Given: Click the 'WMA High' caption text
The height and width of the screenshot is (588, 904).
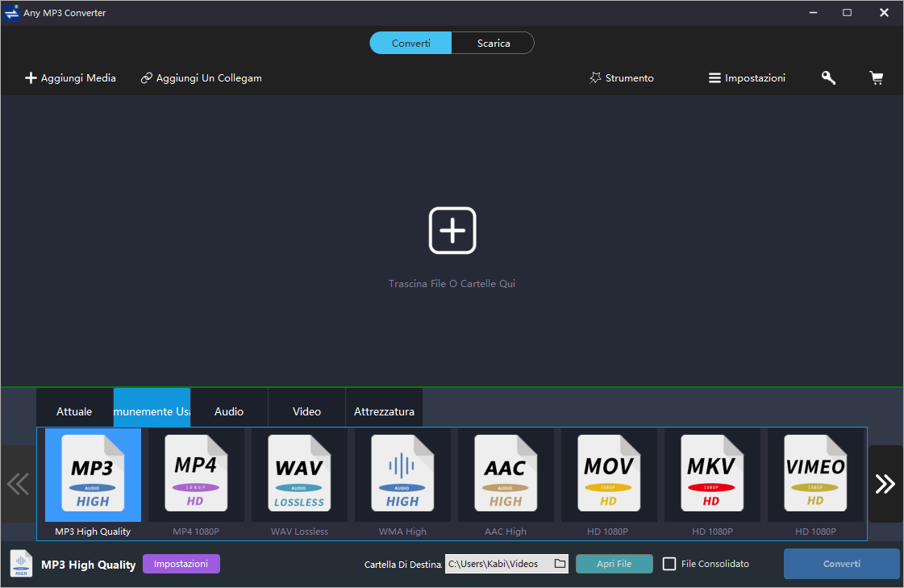Looking at the screenshot, I should click(x=402, y=532).
